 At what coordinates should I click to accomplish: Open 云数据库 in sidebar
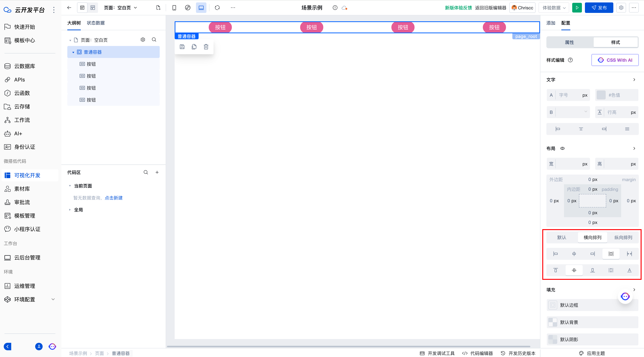point(24,66)
